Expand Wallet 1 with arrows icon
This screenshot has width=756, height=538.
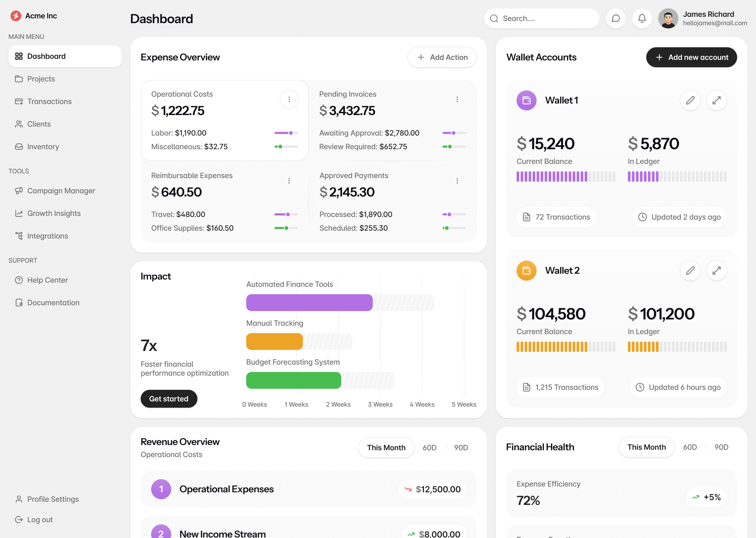click(x=716, y=100)
